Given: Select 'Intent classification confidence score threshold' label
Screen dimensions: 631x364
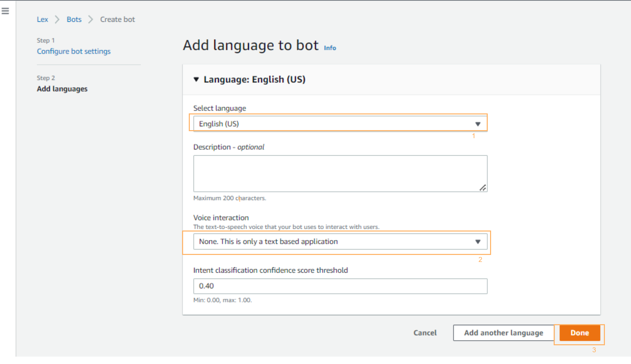Looking at the screenshot, I should [270, 270].
